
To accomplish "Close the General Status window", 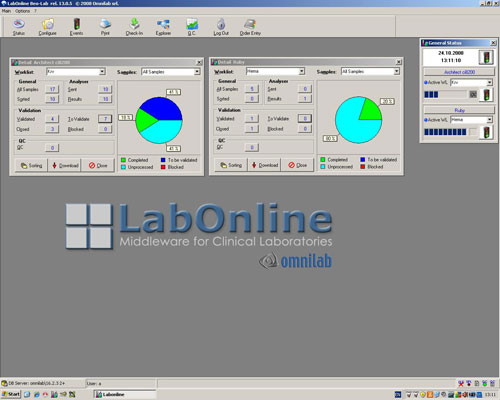I will click(493, 43).
